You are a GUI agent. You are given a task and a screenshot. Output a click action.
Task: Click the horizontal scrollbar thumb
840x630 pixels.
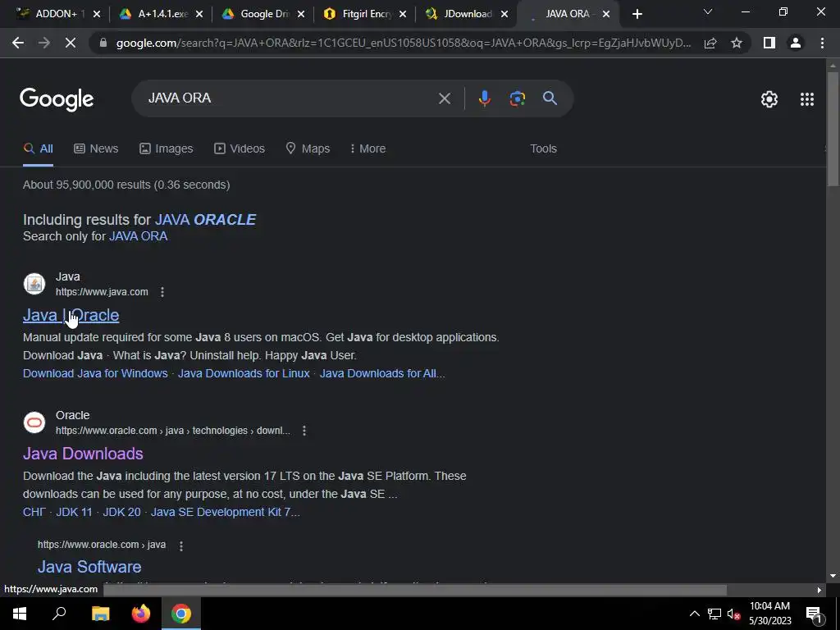pos(415,590)
